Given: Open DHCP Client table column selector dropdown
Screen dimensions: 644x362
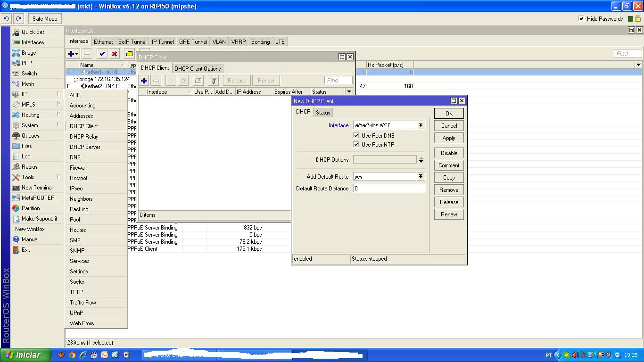Looking at the screenshot, I should (x=349, y=92).
